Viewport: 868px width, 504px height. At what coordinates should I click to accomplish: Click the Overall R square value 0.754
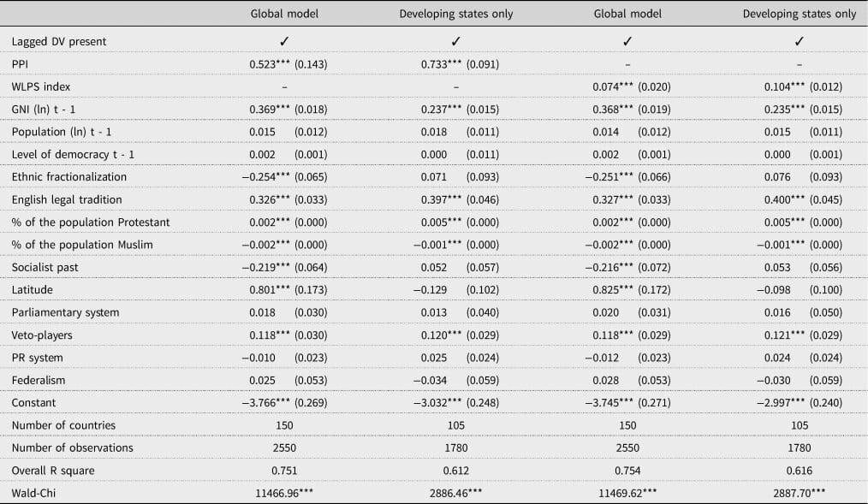[627, 471]
